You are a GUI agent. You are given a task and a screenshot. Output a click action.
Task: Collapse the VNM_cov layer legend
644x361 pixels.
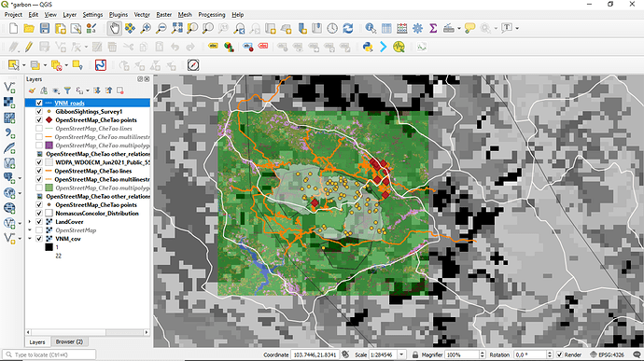click(x=30, y=239)
